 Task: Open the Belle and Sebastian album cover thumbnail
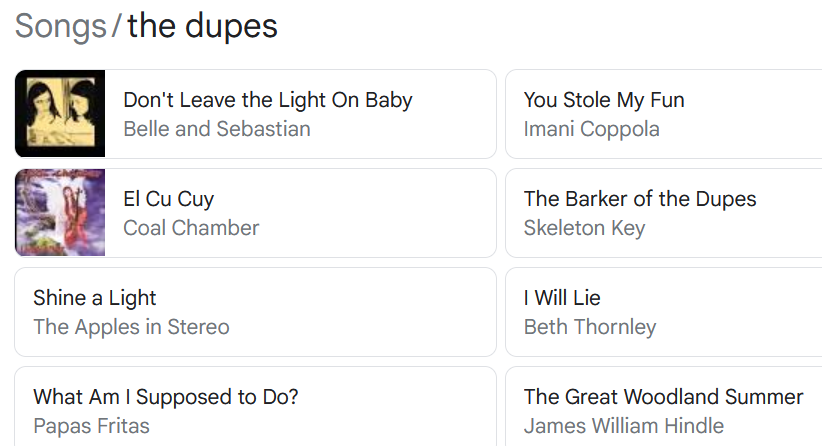point(60,114)
